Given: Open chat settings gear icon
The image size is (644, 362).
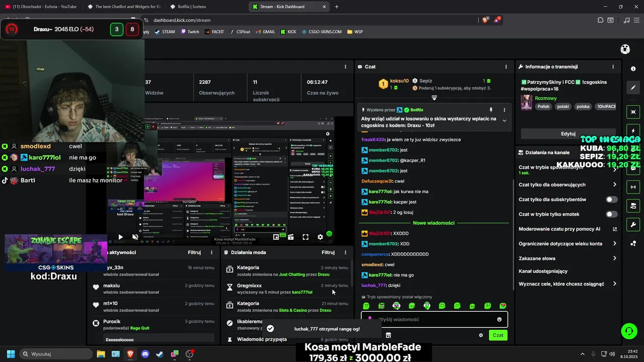Looking at the screenshot, I should (481, 335).
